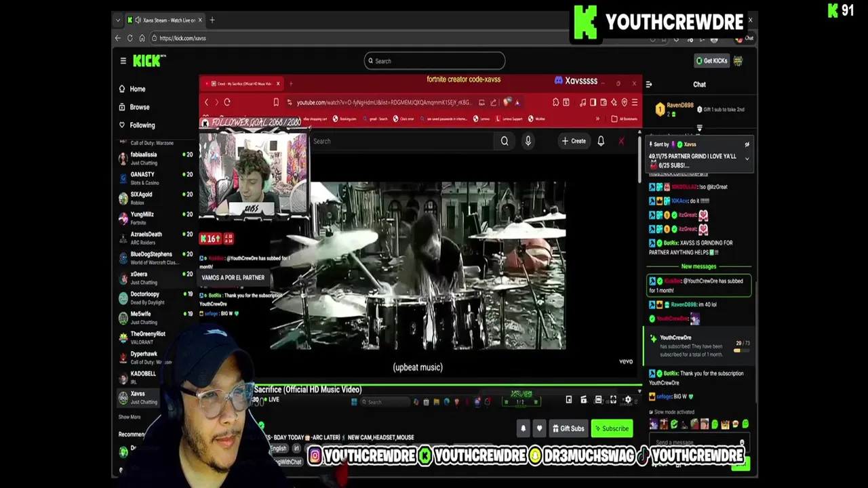Image resolution: width=868 pixels, height=488 pixels.
Task: Go to Home in Kick sidebar
Action: (x=132, y=89)
